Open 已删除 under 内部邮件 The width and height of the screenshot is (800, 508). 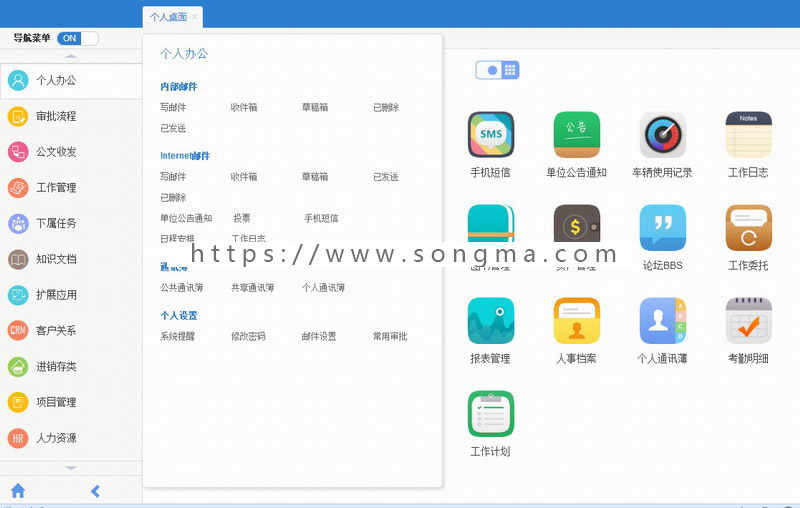coord(386,107)
